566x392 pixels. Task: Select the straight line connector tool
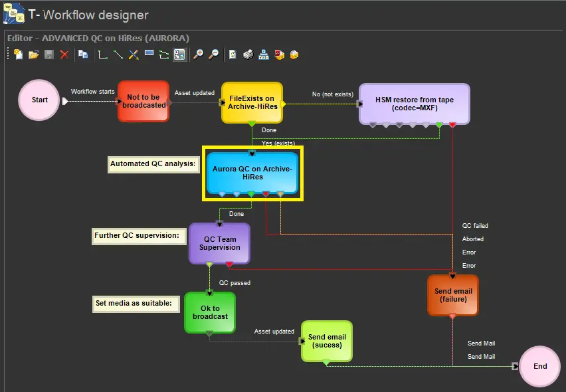coord(118,54)
